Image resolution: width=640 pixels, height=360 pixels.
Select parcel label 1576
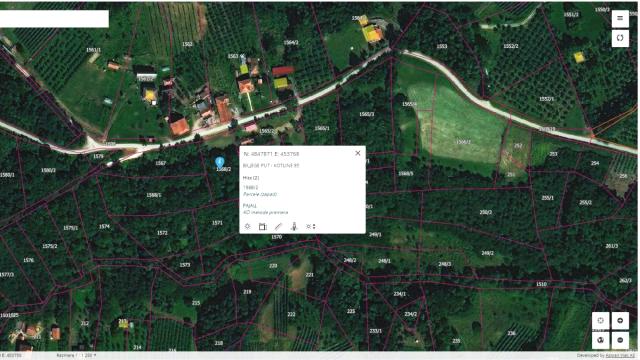click(x=29, y=260)
